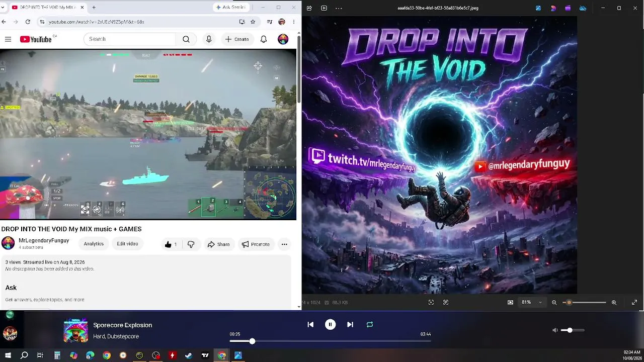This screenshot has height=362, width=644.
Task: Go back in Chrome
Action: 4,22
